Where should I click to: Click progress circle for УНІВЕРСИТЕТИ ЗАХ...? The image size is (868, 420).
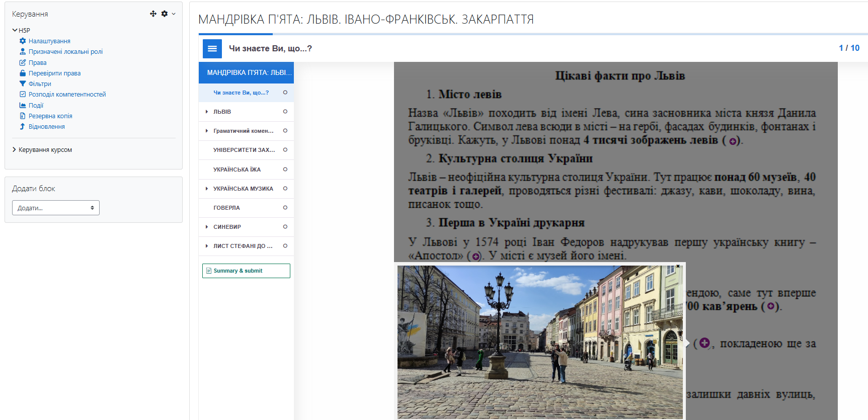pyautogui.click(x=285, y=150)
